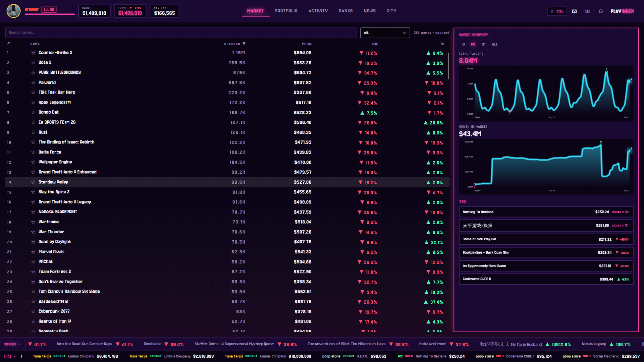The width and height of the screenshot is (644, 362).
Task: Toggle Dead by Daylight favorite star
Action: point(33,242)
